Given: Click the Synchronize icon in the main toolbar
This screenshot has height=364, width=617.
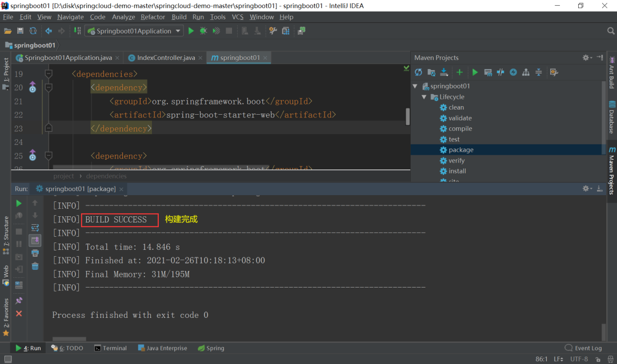Looking at the screenshot, I should click(x=33, y=31).
